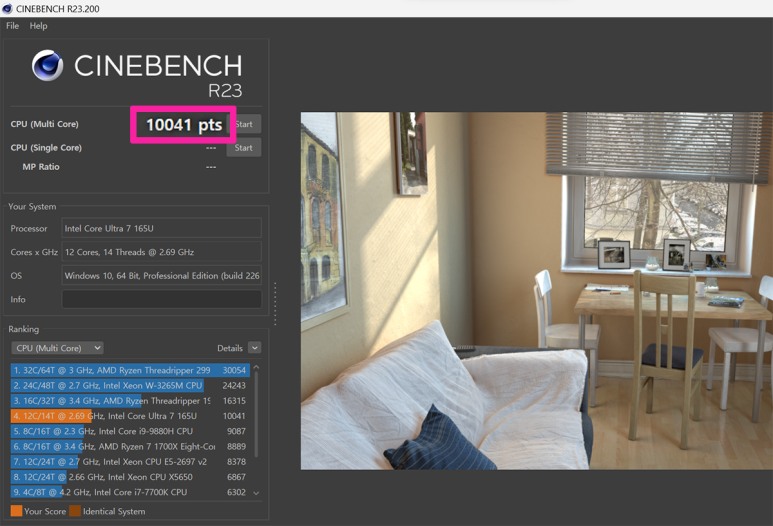Click the Cinebench app icon in title bar
This screenshot has width=773, height=526.
[x=7, y=9]
